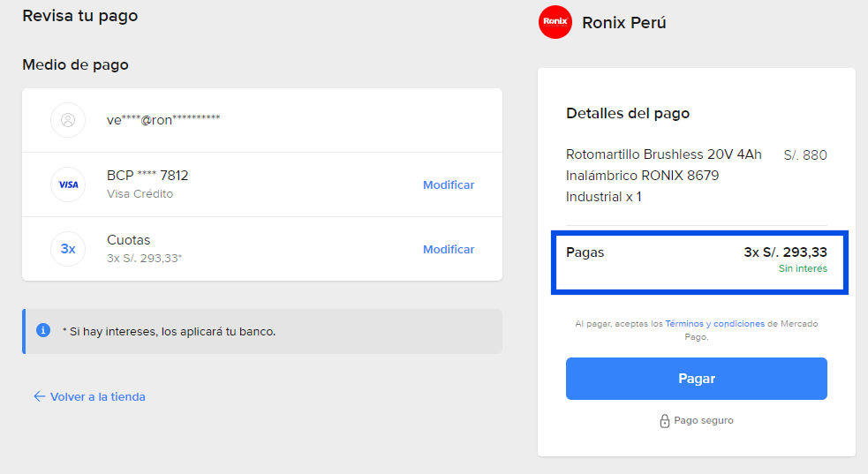Image resolution: width=868 pixels, height=474 pixels.
Task: Click the highlighted Pagas installment summary box
Action: (699, 263)
